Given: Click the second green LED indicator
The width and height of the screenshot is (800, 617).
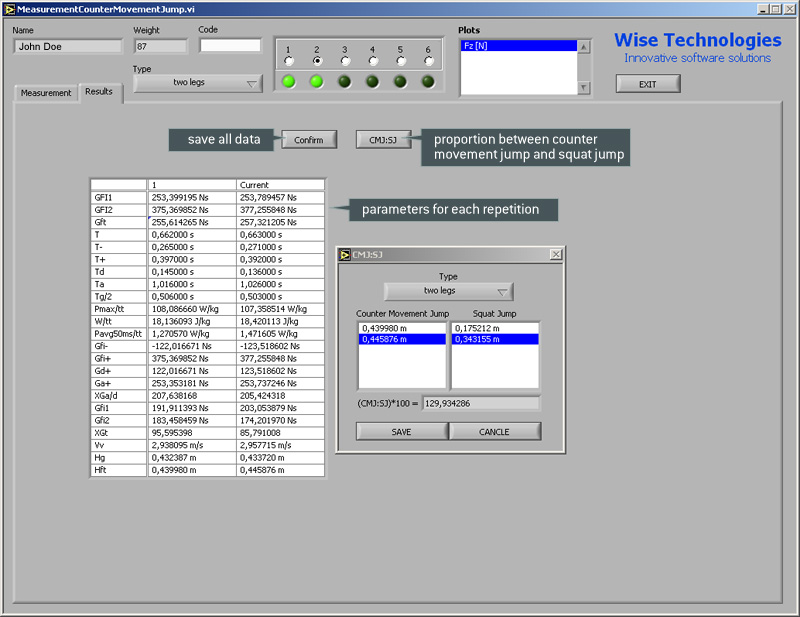Looking at the screenshot, I should click(317, 82).
